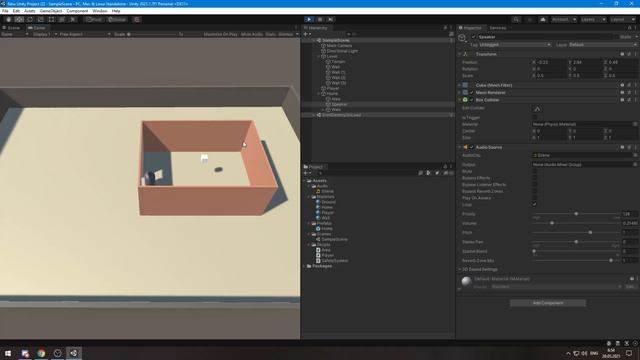Select the Scale tool in toolbar
This screenshot has width=640, height=360.
click(x=40, y=20)
